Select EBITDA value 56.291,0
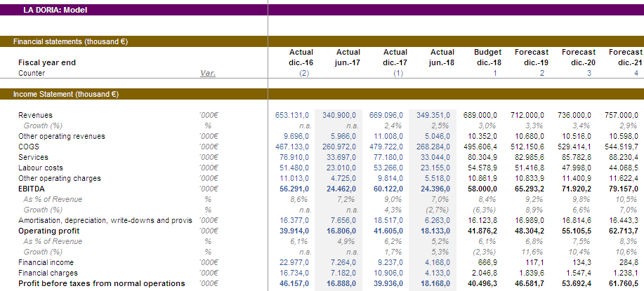 (x=294, y=189)
